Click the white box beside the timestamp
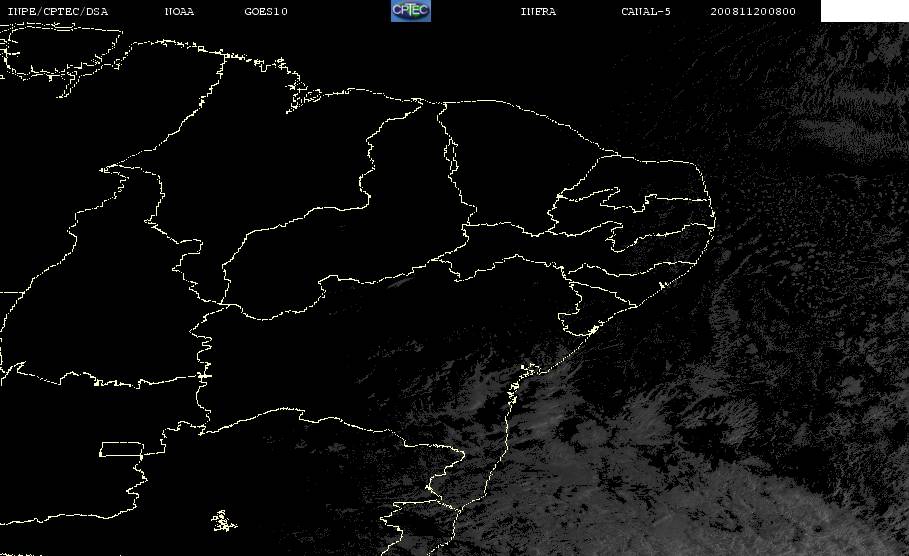Viewport: 909px width, 556px height. point(864,10)
